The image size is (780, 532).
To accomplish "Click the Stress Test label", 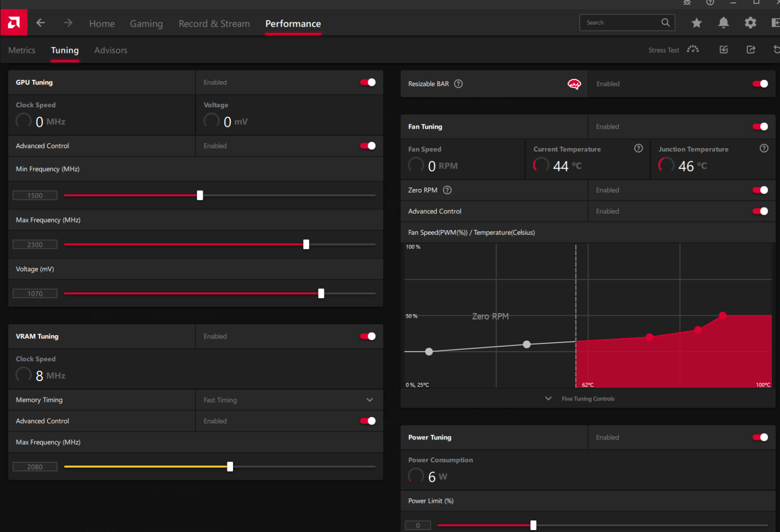I will pyautogui.click(x=663, y=50).
